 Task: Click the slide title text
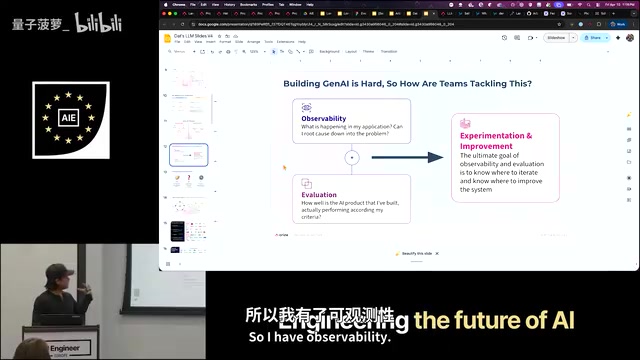point(407,84)
